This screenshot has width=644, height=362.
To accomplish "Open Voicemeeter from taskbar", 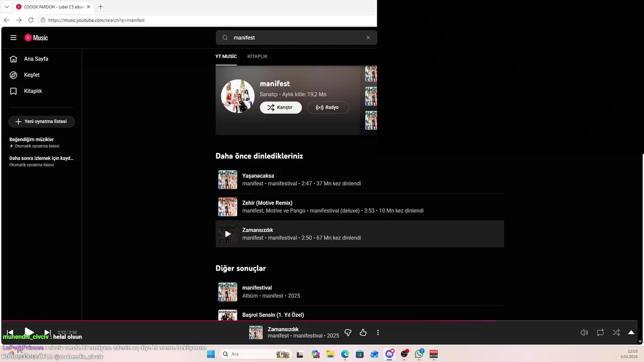I will pos(434,354).
